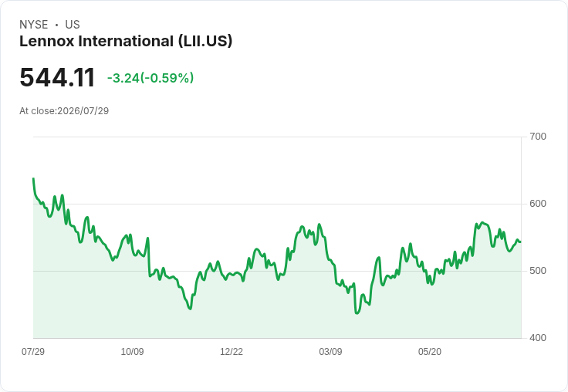Click the 700 y-axis label

pos(538,137)
